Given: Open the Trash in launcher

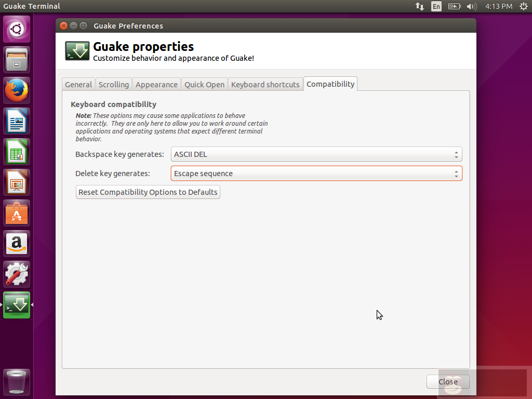Looking at the screenshot, I should pos(17,382).
